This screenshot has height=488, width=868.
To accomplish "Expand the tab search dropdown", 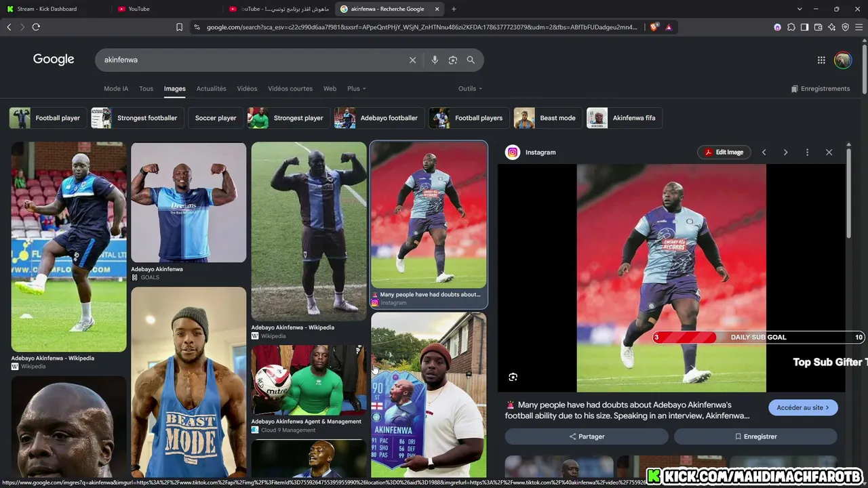I will pyautogui.click(x=800, y=9).
